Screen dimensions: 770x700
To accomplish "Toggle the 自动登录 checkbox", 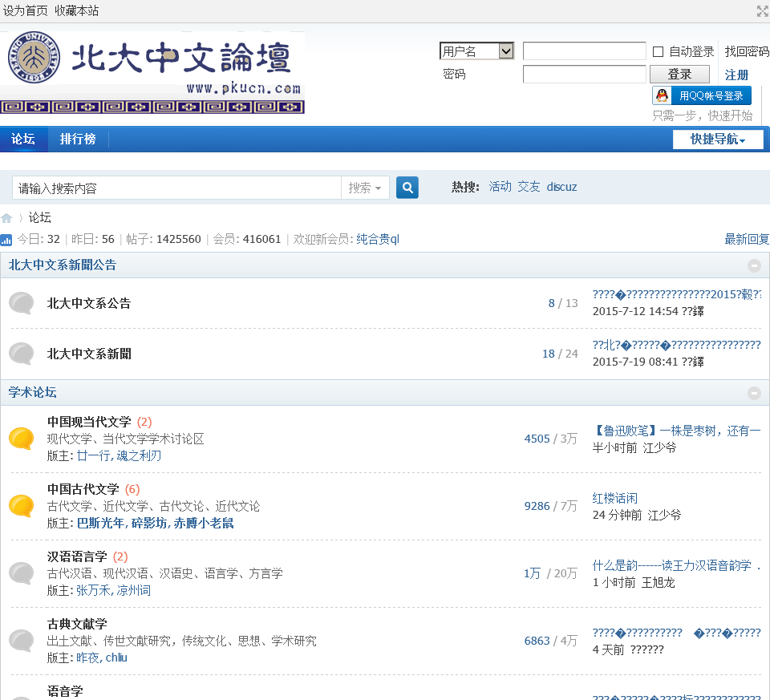I will coord(658,51).
